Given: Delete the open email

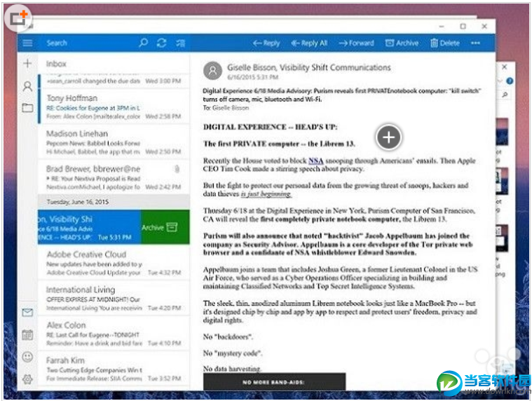Looking at the screenshot, I should pos(445,43).
